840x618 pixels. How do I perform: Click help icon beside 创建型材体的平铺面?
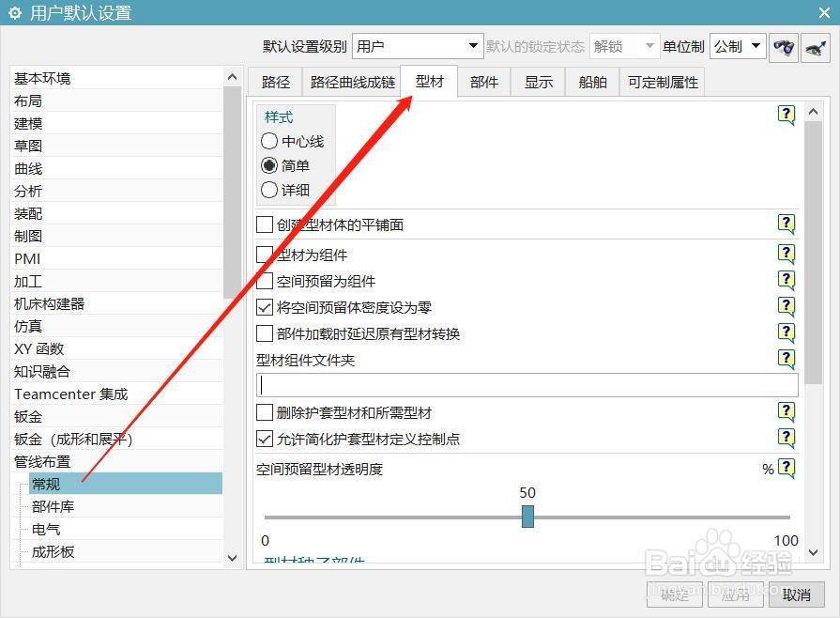(x=787, y=224)
